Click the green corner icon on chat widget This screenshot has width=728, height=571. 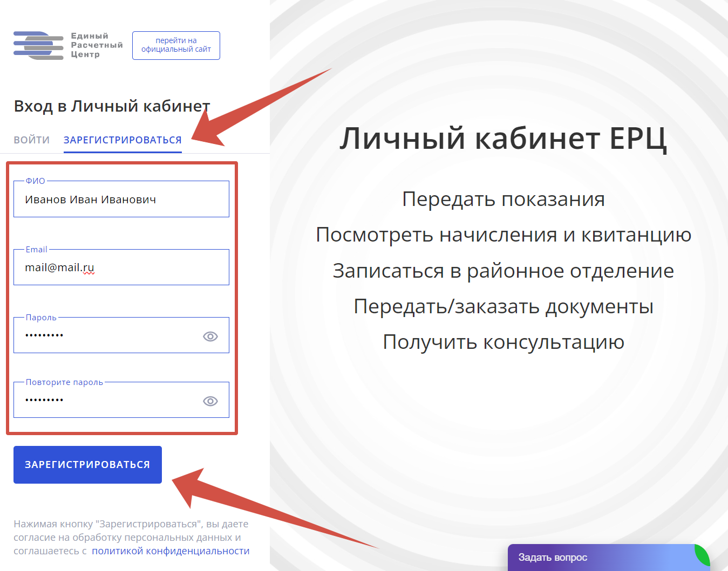coord(702,554)
